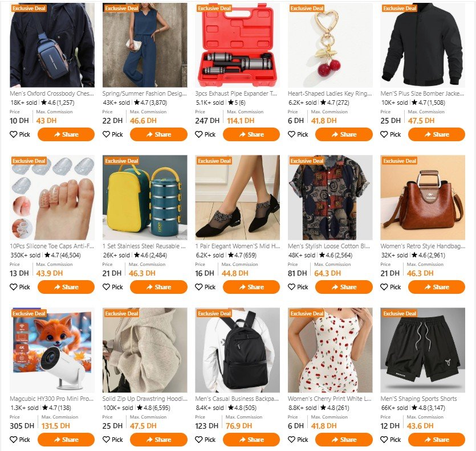
Task: Click heart icon for Elegant Women's Mid Heel shoes
Action: [x=199, y=287]
